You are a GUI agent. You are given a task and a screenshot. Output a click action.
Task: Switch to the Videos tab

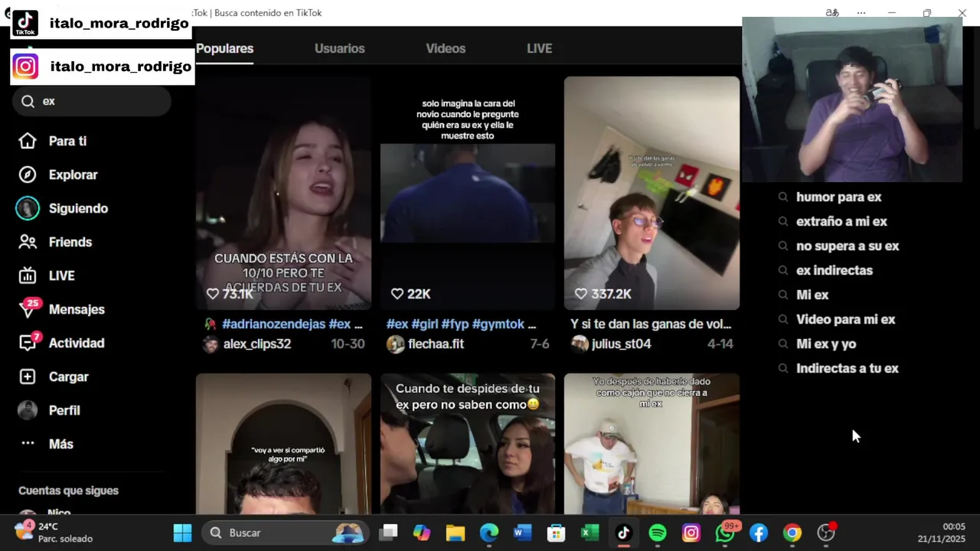[x=446, y=48]
